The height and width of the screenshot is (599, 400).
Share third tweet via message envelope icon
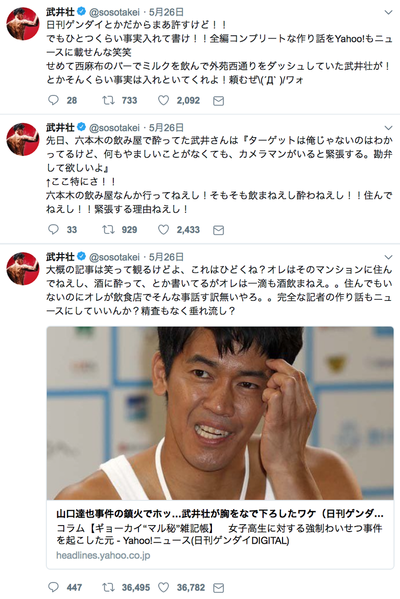pos(219,588)
